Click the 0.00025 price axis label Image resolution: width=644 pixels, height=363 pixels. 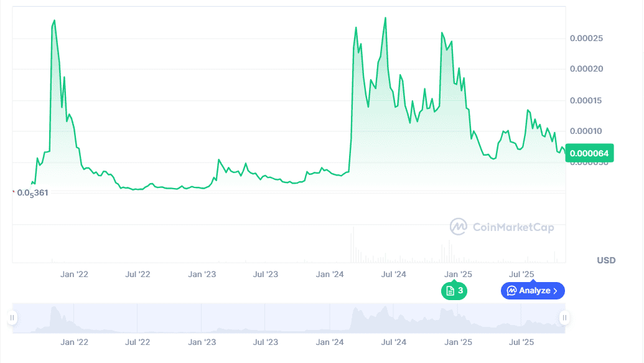point(586,38)
